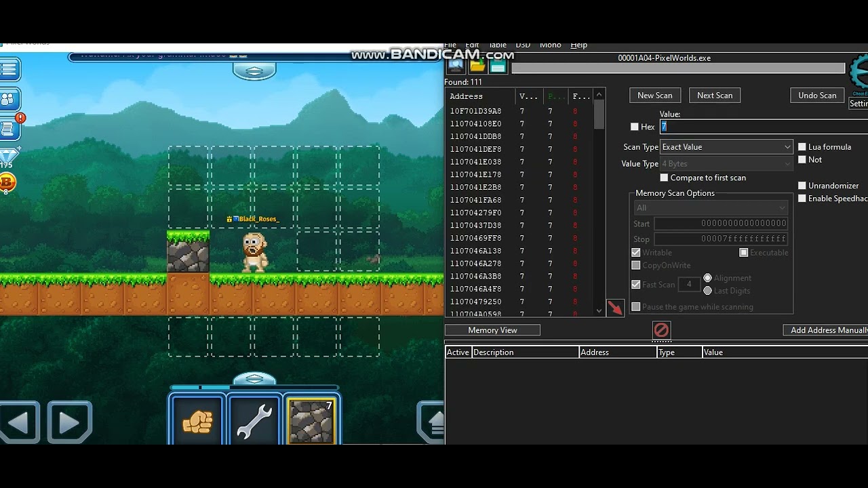
Task: Select address row 10F701D39A8
Action: pos(519,111)
